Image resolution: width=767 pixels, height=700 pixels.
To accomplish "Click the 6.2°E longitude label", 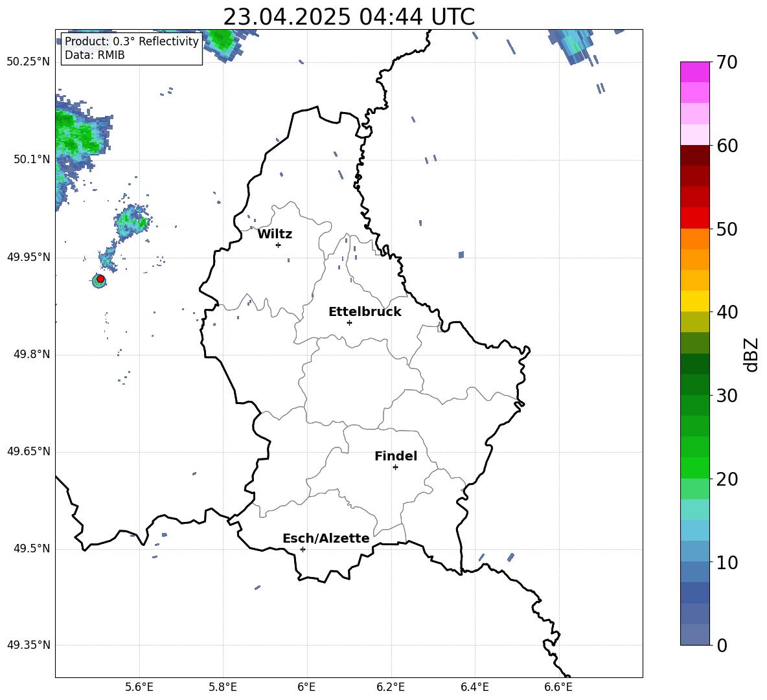I will coord(391,687).
